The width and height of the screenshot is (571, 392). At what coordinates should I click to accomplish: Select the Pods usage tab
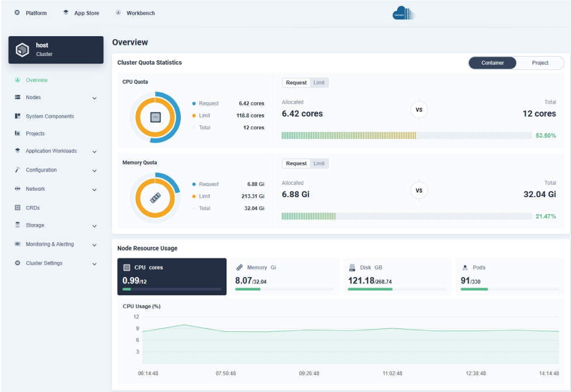tap(510, 276)
